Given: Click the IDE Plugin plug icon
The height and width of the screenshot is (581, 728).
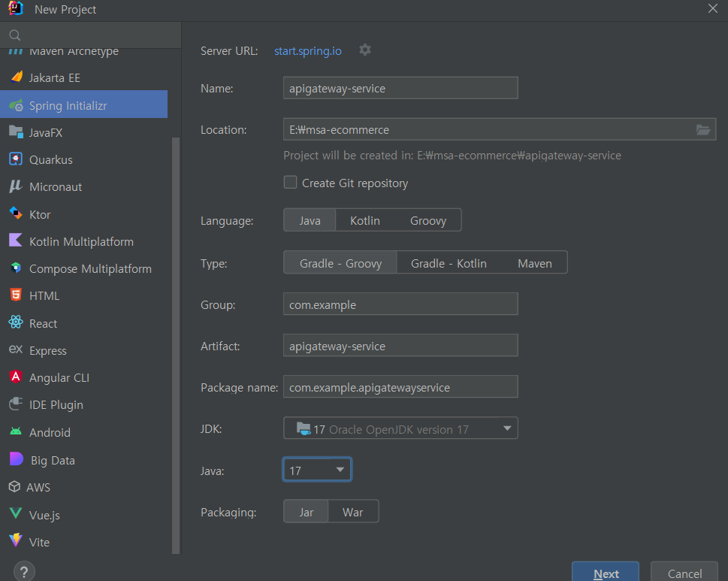Looking at the screenshot, I should [x=16, y=404].
